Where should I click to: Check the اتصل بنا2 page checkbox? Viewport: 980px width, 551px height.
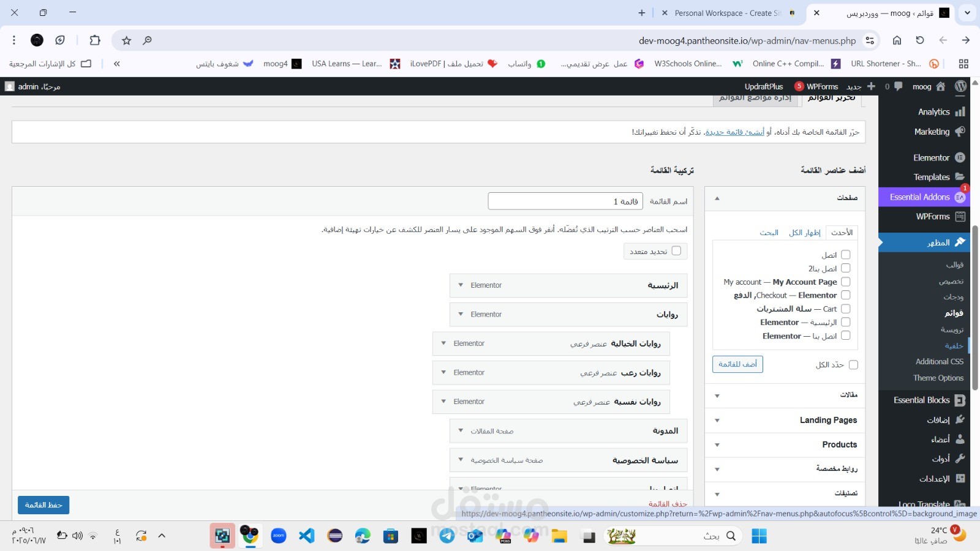(846, 268)
